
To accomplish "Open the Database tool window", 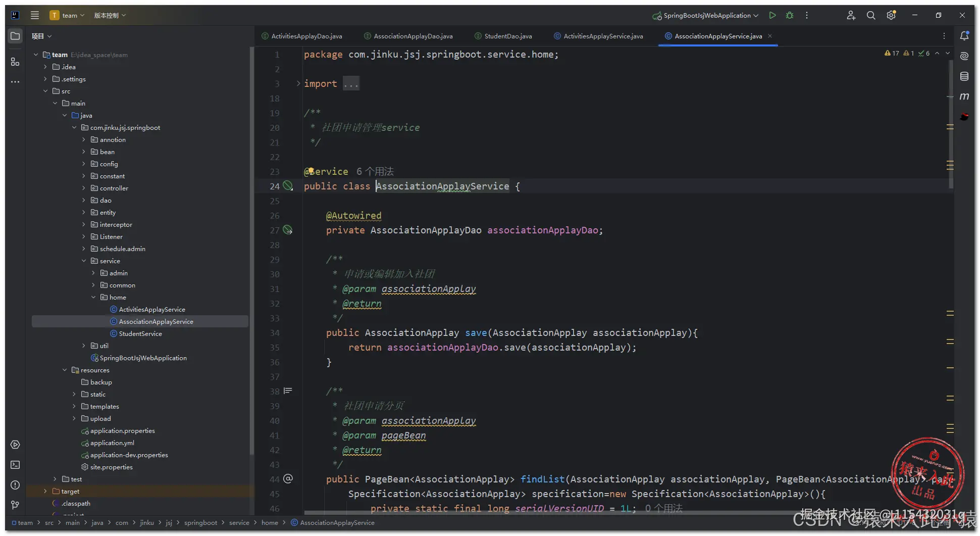I will tap(964, 76).
